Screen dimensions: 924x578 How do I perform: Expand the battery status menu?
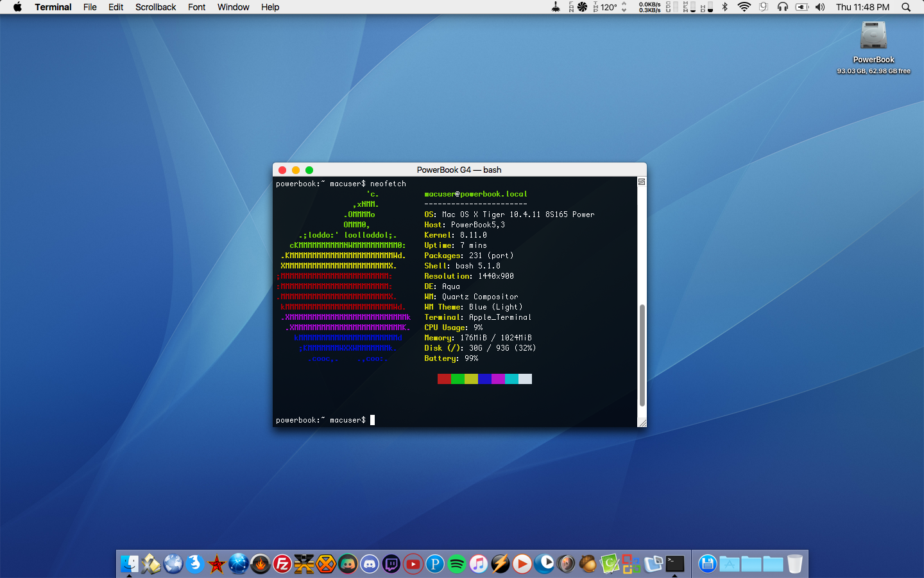[801, 7]
